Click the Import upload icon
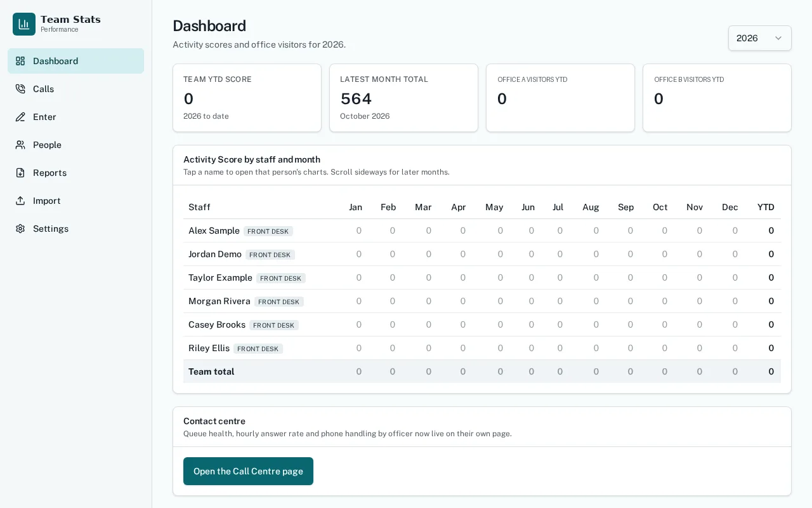This screenshot has width=812, height=508. 20,201
